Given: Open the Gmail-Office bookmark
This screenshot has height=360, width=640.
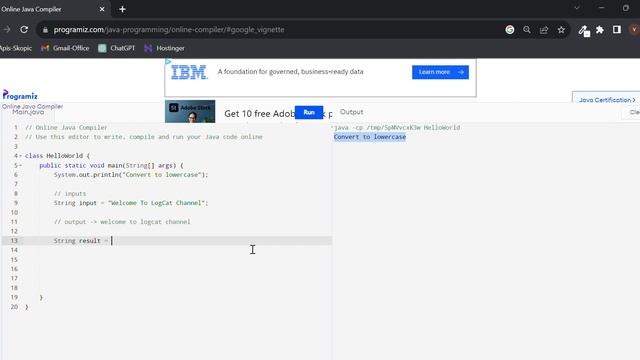Looking at the screenshot, I should [65, 48].
